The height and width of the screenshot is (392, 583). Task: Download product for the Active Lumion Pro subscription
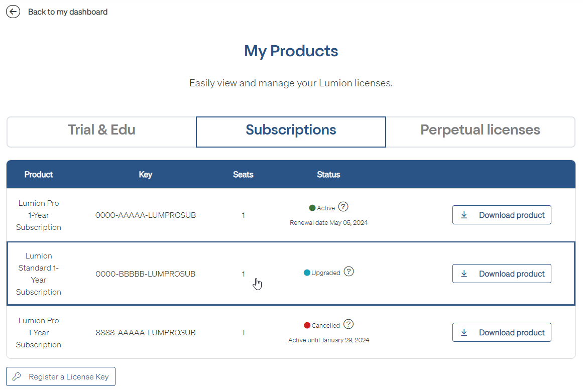click(502, 215)
